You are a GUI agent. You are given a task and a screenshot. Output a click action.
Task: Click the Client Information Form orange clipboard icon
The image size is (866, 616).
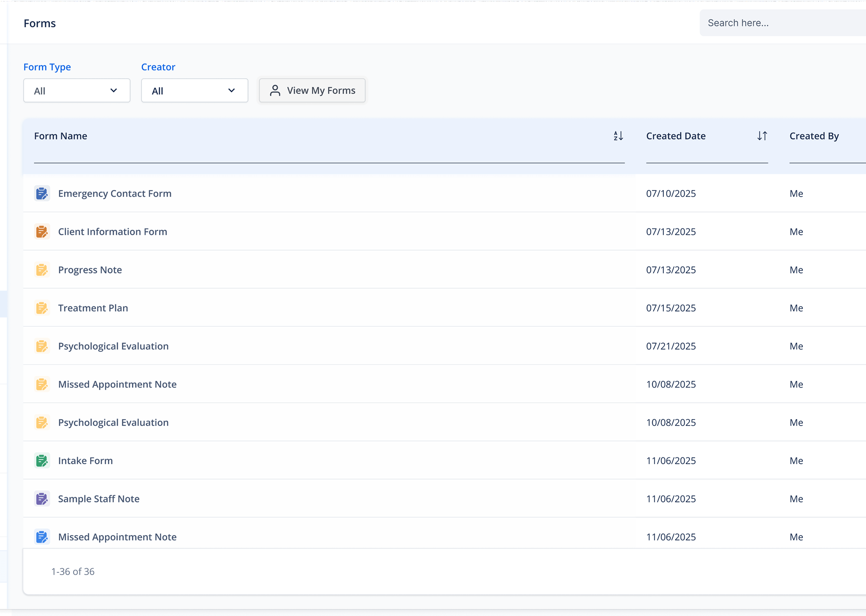pos(42,232)
